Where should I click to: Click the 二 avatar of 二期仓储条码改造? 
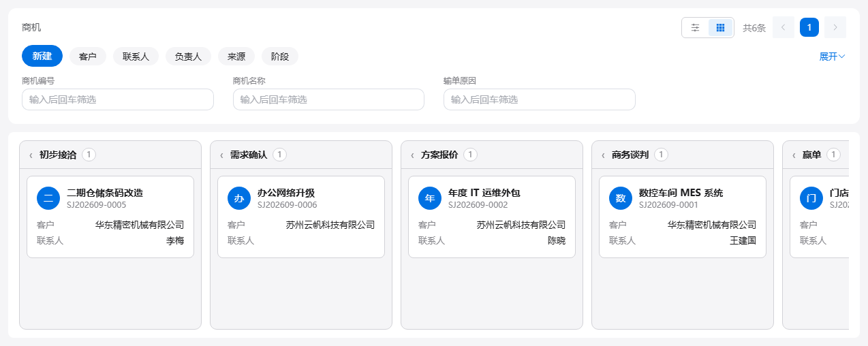pyautogui.click(x=48, y=198)
